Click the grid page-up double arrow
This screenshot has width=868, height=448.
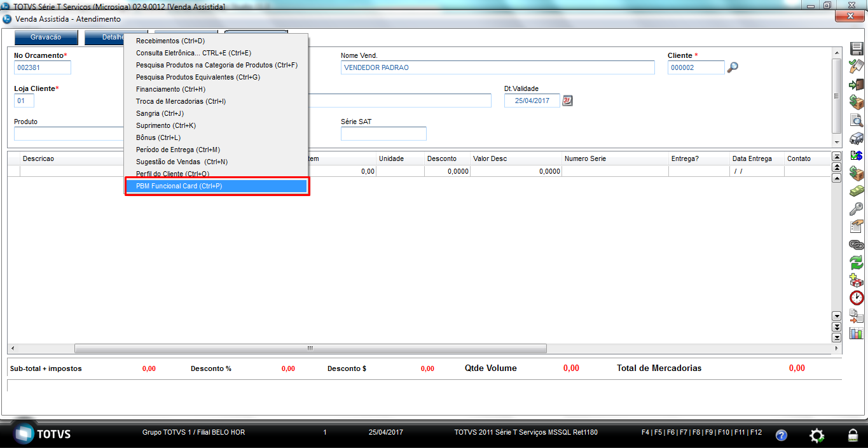tap(837, 167)
